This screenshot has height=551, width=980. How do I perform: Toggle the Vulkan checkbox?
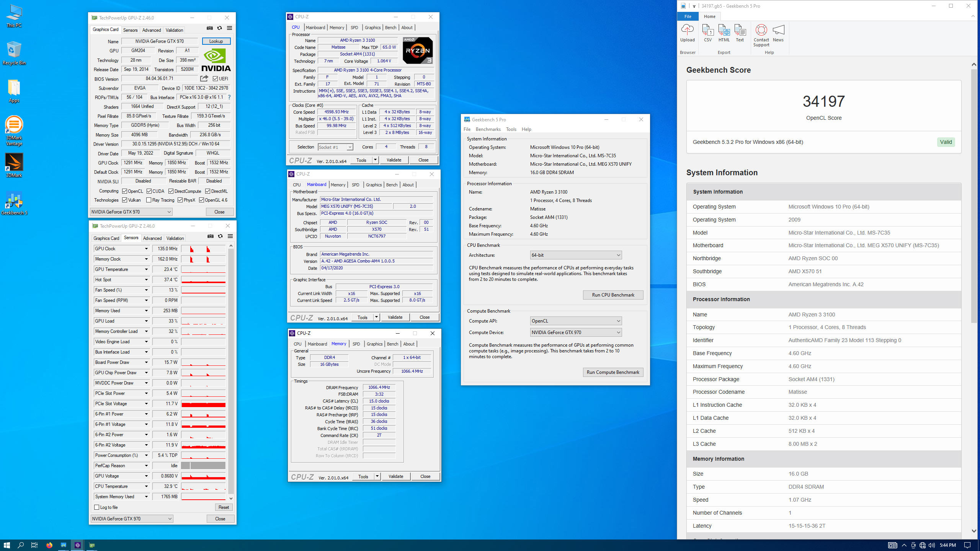124,200
